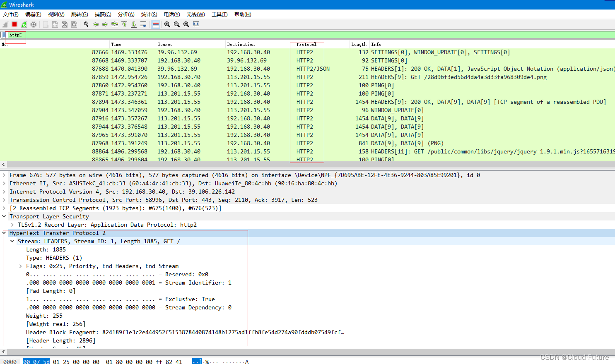Open the capture options gear icon

(x=33, y=24)
